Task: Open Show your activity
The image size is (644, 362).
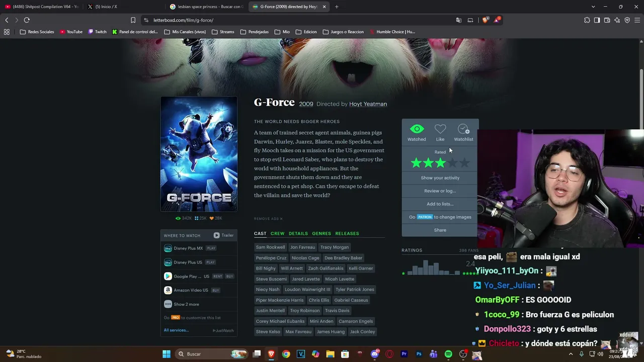Action: click(x=440, y=177)
